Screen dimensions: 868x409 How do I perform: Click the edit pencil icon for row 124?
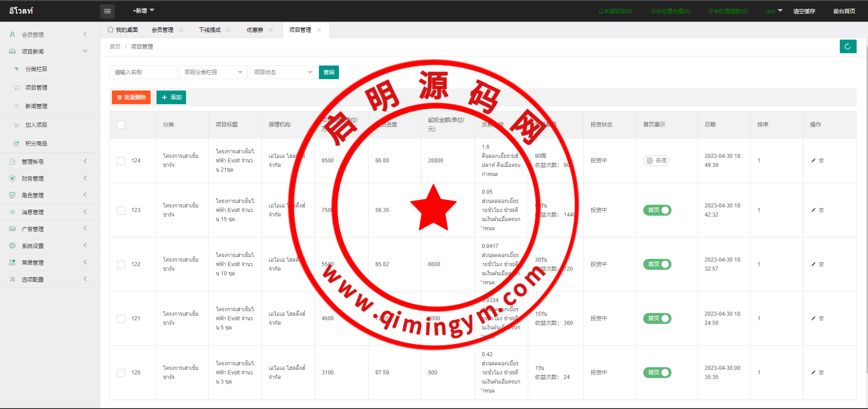[x=813, y=161]
